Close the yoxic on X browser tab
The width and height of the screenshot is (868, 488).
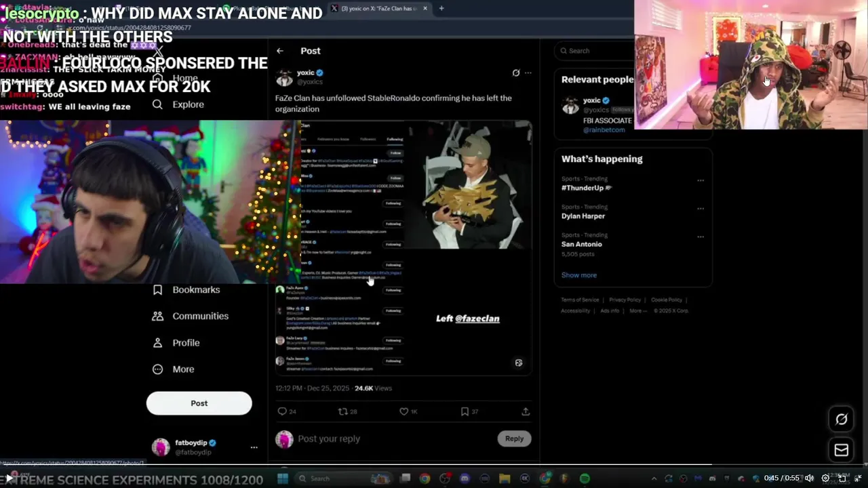425,8
